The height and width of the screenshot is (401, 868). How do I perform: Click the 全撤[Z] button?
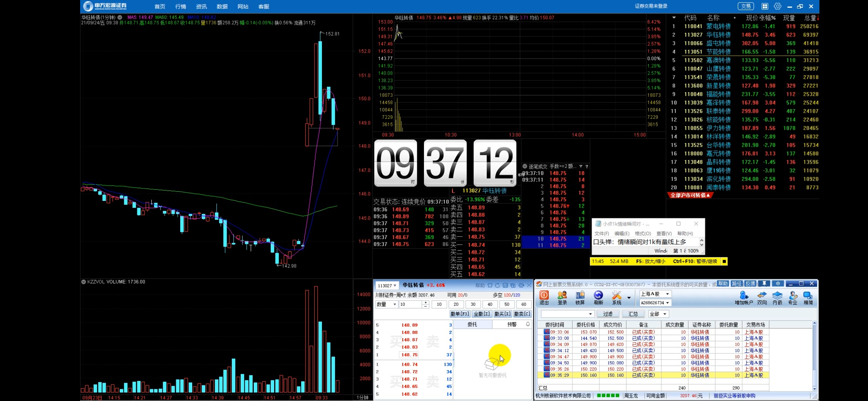[x=482, y=314]
